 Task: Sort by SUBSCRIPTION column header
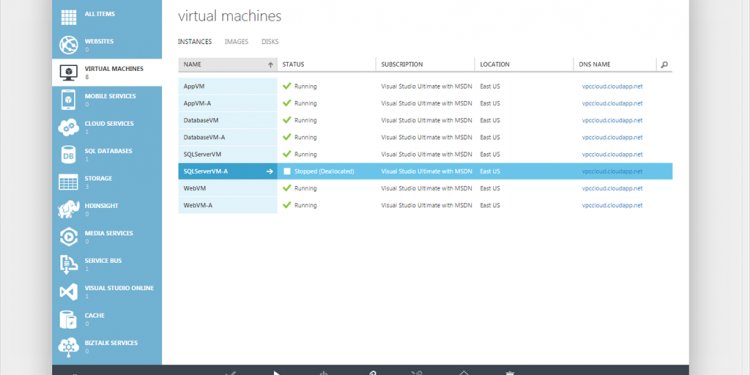point(402,65)
